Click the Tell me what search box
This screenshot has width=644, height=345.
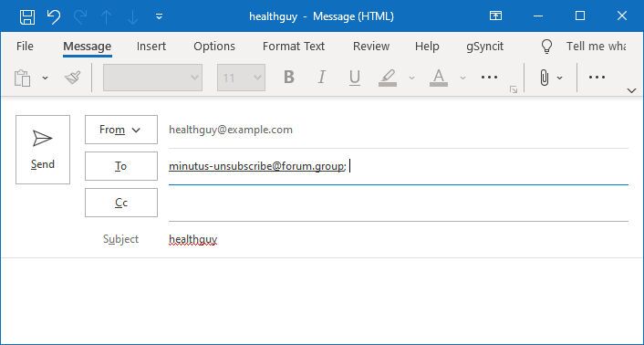tap(596, 46)
